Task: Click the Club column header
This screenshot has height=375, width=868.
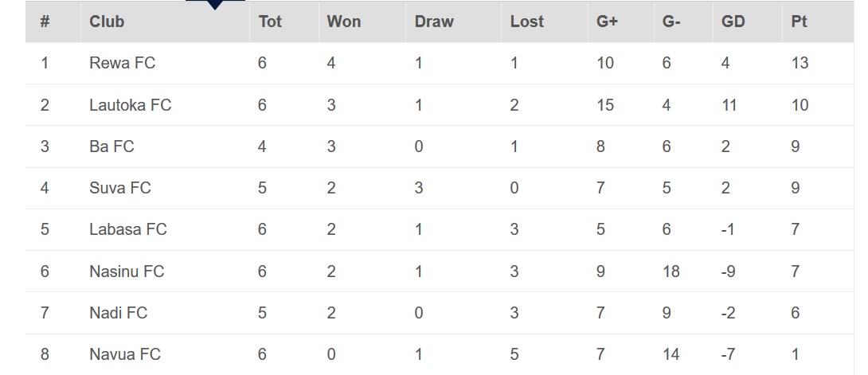Action: point(107,22)
